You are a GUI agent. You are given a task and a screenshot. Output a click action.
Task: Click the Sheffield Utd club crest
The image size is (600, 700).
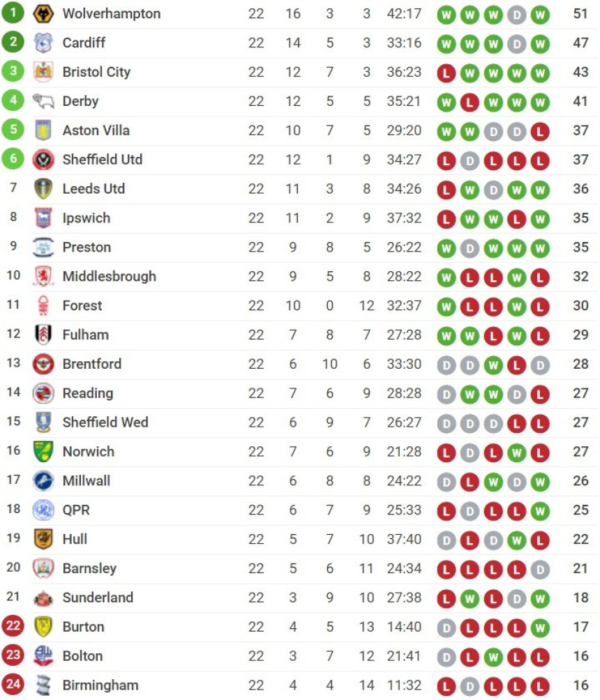click(43, 160)
